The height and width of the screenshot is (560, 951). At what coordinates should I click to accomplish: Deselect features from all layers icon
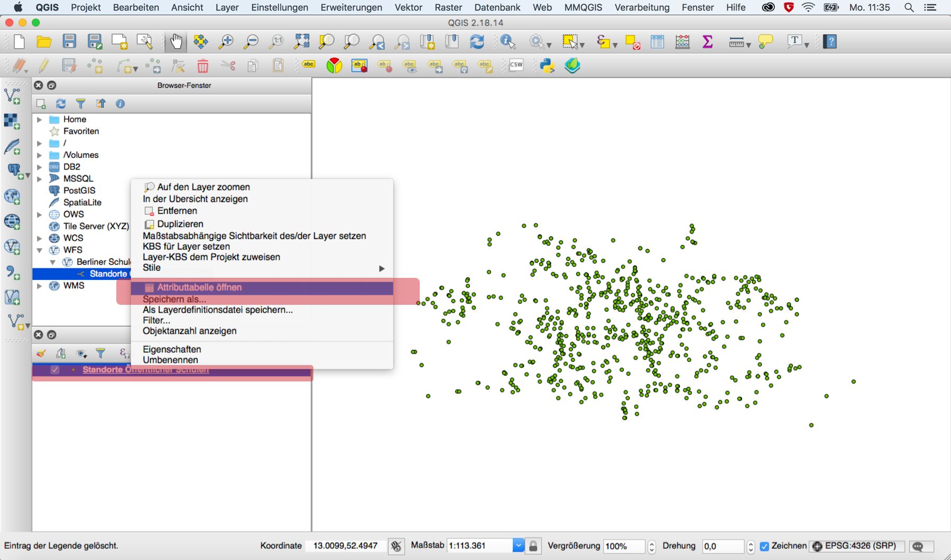click(x=632, y=42)
